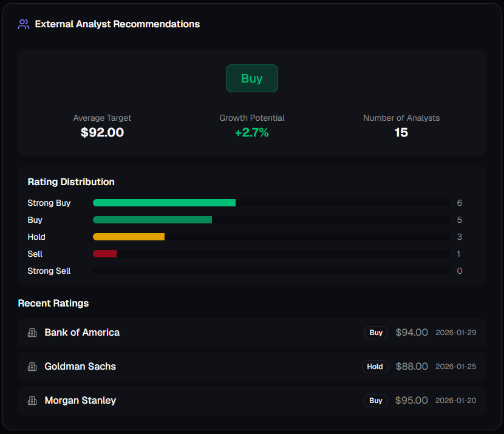Select the Hold badge on Goldman Sachs row
The image size is (504, 434).
pos(375,367)
